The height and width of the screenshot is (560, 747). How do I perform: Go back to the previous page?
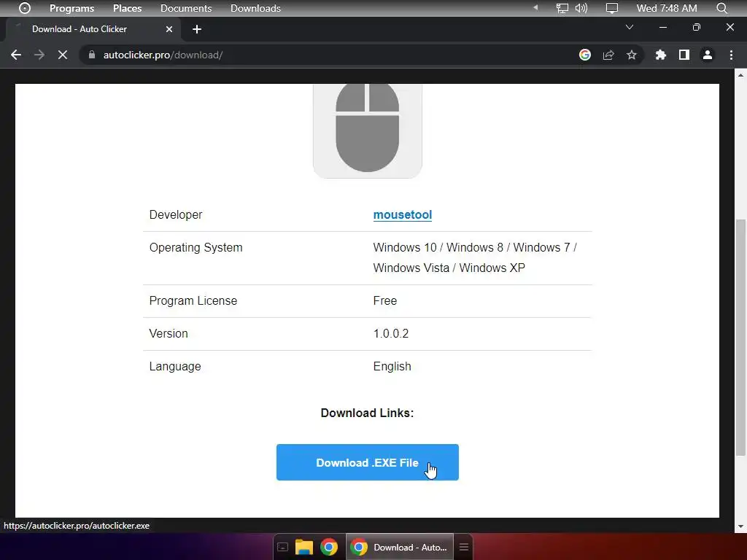point(16,55)
